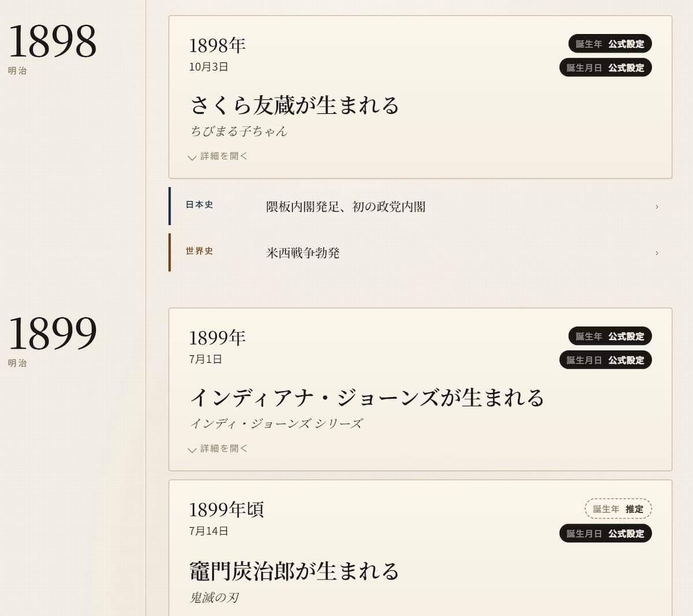Screen dimensions: 693x616
Task: Expand details for さくら友蔵 entry
Action: tap(218, 156)
